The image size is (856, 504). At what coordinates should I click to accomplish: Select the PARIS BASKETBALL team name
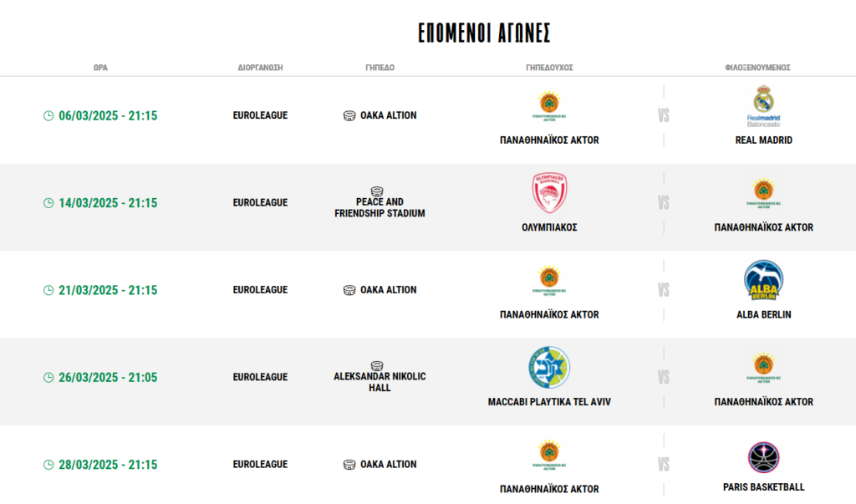[x=763, y=487]
